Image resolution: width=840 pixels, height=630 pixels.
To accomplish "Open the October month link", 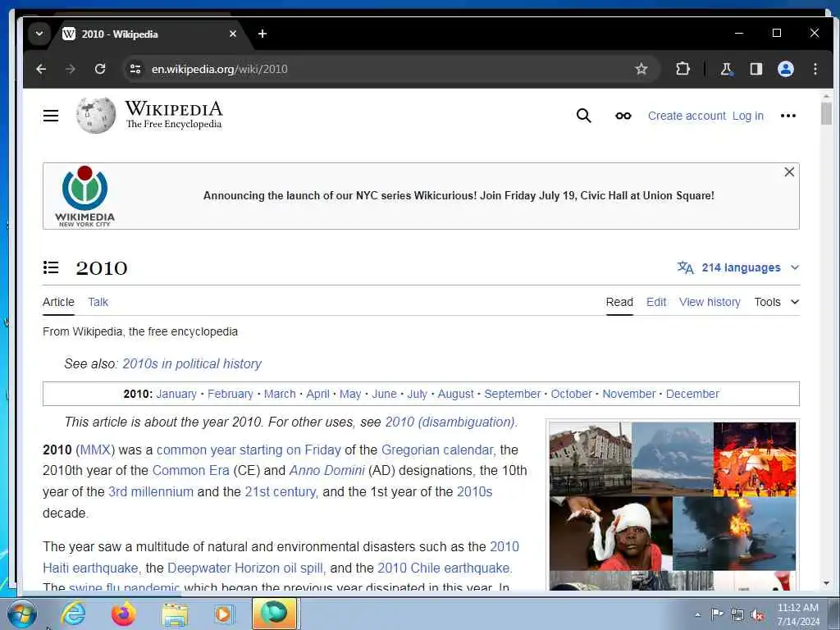I will (572, 394).
